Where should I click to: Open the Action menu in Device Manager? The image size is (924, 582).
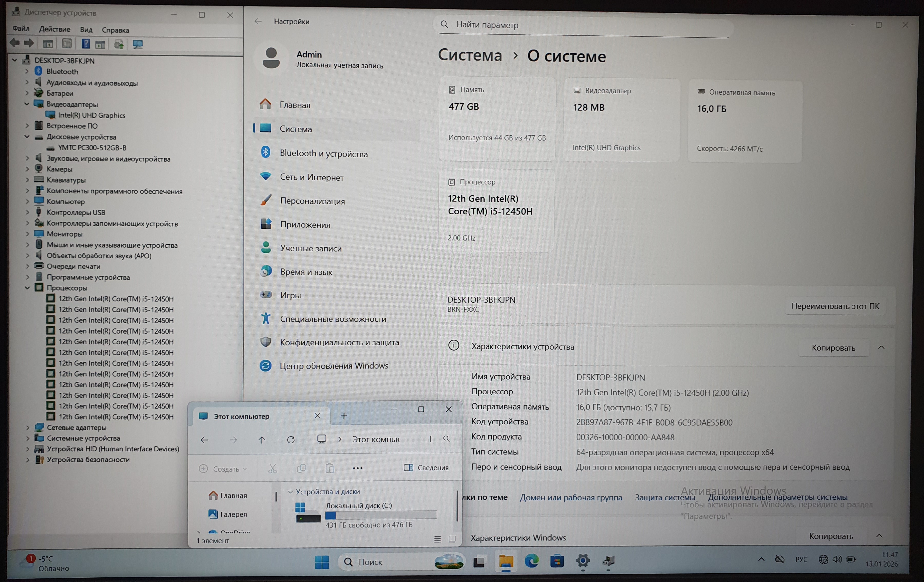point(54,30)
